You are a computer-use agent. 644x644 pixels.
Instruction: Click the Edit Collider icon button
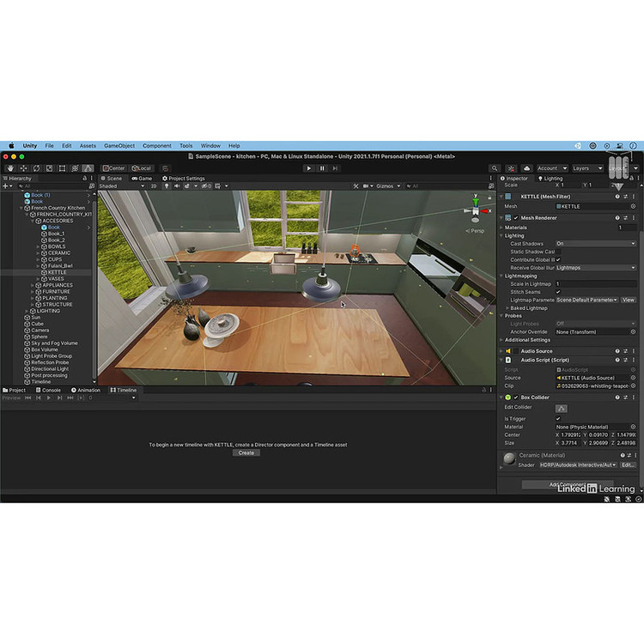click(x=561, y=408)
